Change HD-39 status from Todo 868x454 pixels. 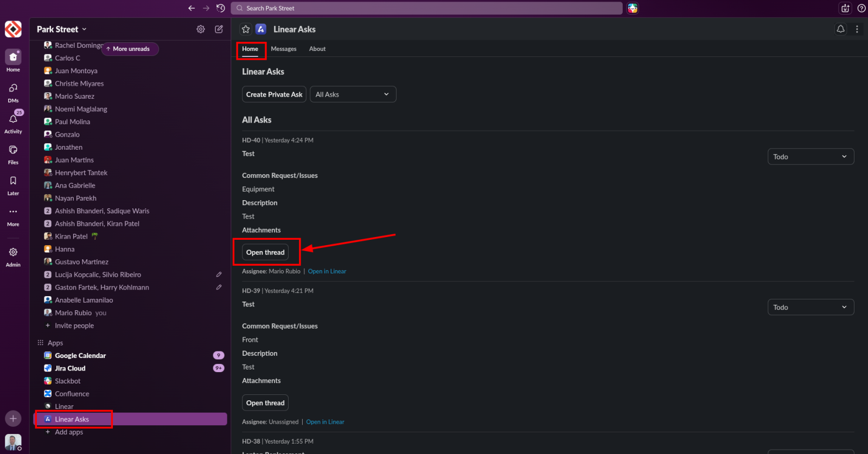pos(810,308)
